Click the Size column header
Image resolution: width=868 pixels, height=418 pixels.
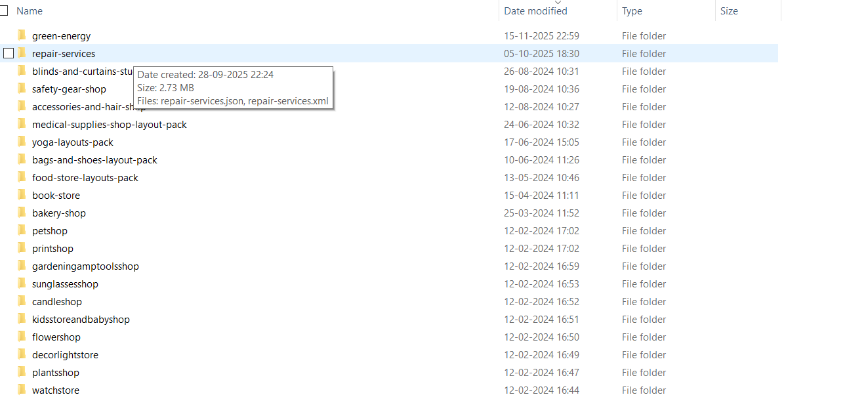pos(729,11)
